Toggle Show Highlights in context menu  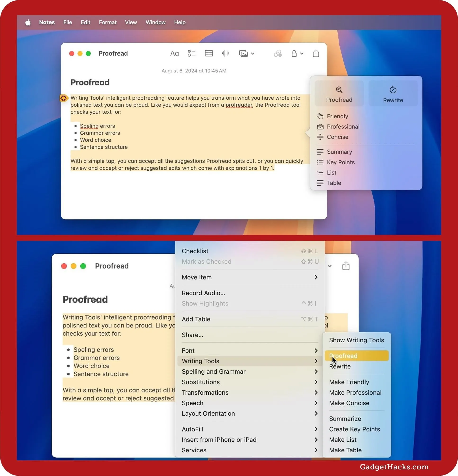click(205, 304)
